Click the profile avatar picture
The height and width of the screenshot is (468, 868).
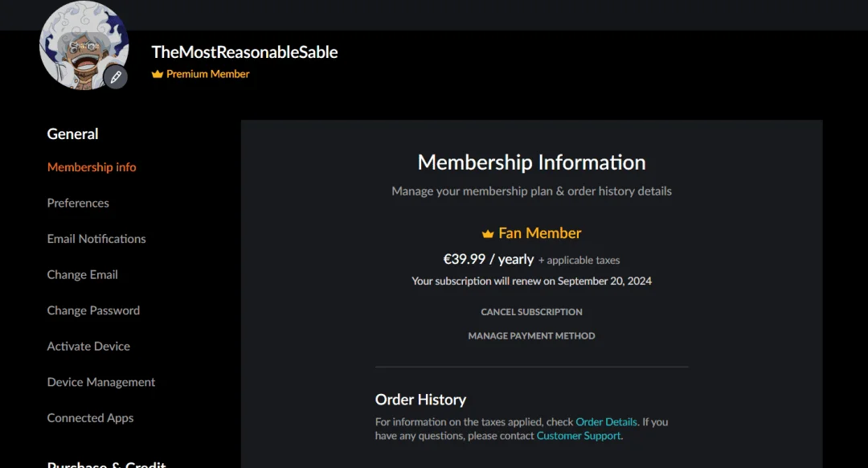tap(84, 45)
